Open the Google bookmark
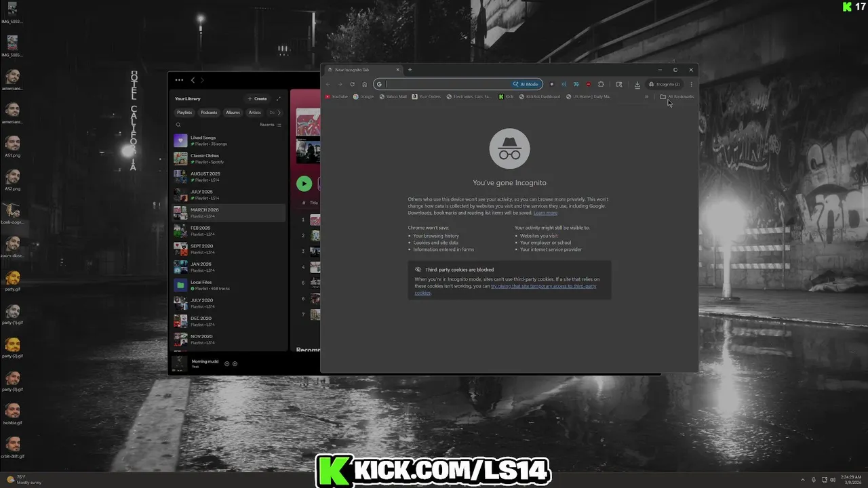 click(x=363, y=96)
